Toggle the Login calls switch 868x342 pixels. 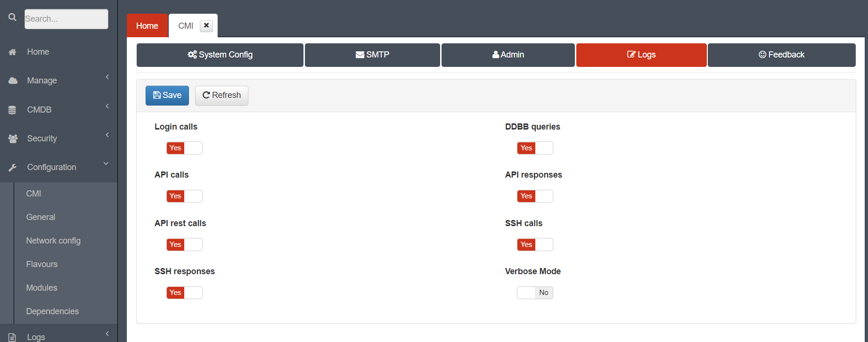(184, 148)
